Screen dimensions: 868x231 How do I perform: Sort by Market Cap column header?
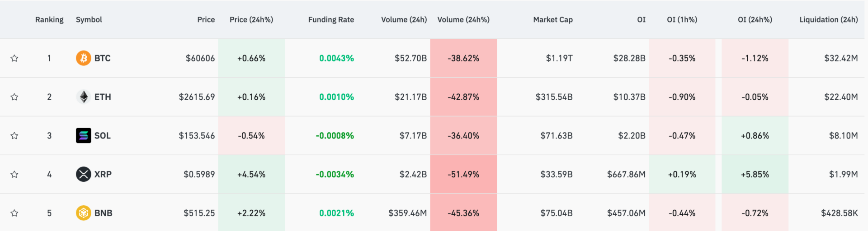coord(552,19)
